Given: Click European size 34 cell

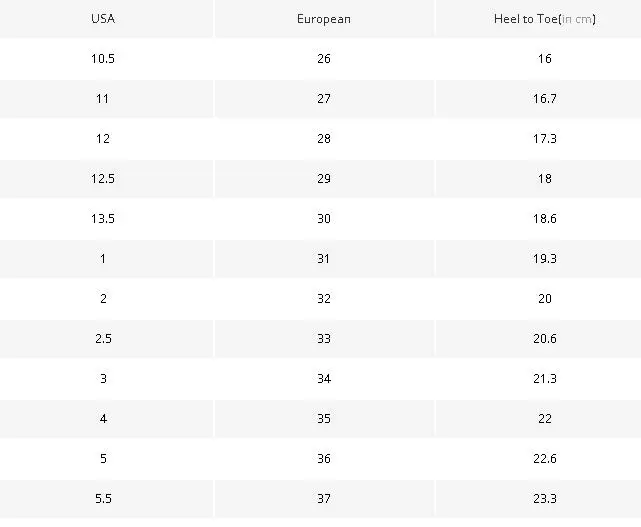Looking at the screenshot, I should point(324,379).
